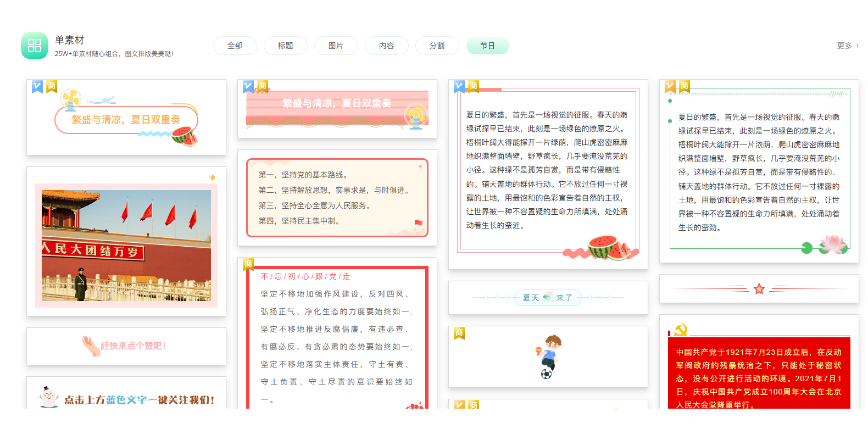Select the boy with soccer ball illustration
Screen dimensions: 868x440
coord(548,357)
